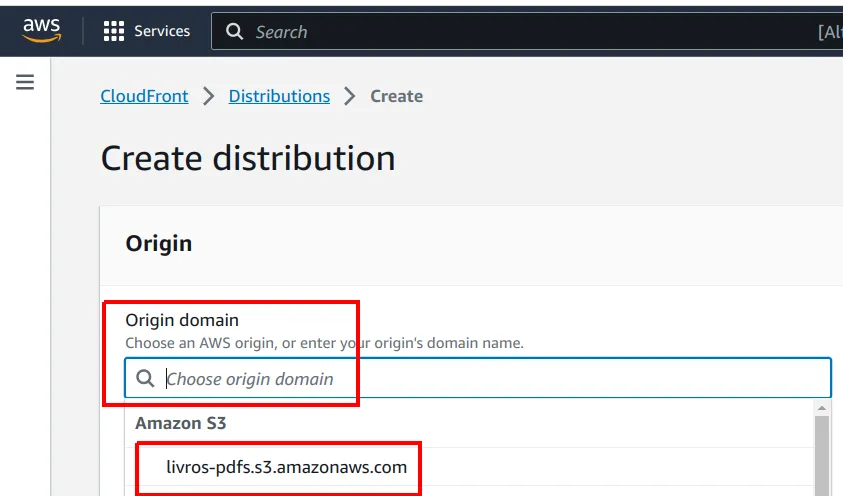Click the AWS logo home icon
The height and width of the screenshot is (496, 843).
[41, 30]
